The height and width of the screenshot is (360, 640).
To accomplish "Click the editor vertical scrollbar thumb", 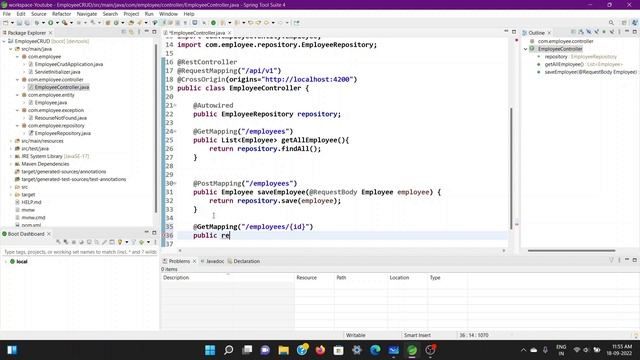I will click(511, 167).
